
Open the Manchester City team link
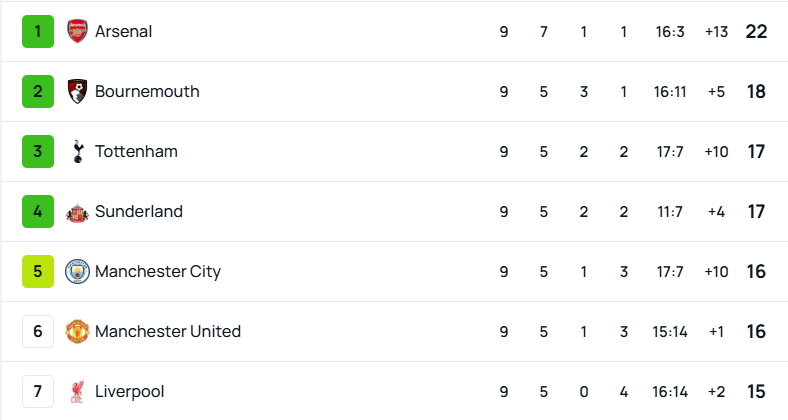158,271
